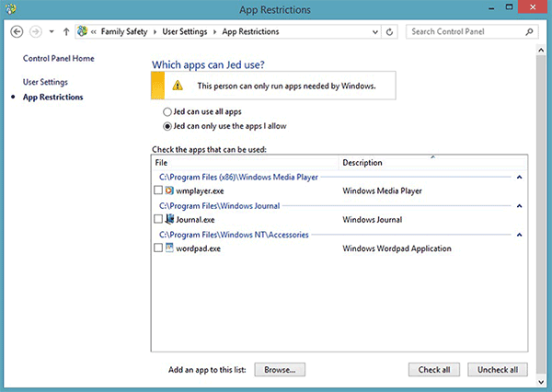Tick the wordpad.exe checkbox
552x392 pixels.
(159, 248)
